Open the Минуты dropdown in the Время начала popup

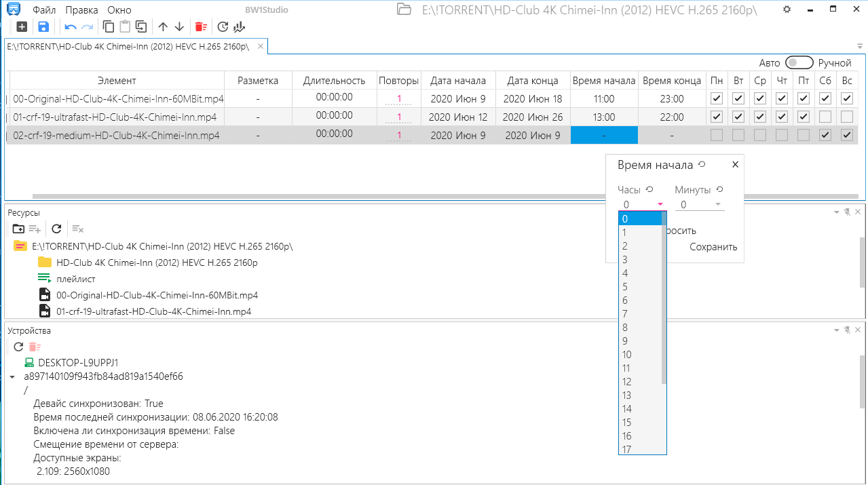[699, 205]
